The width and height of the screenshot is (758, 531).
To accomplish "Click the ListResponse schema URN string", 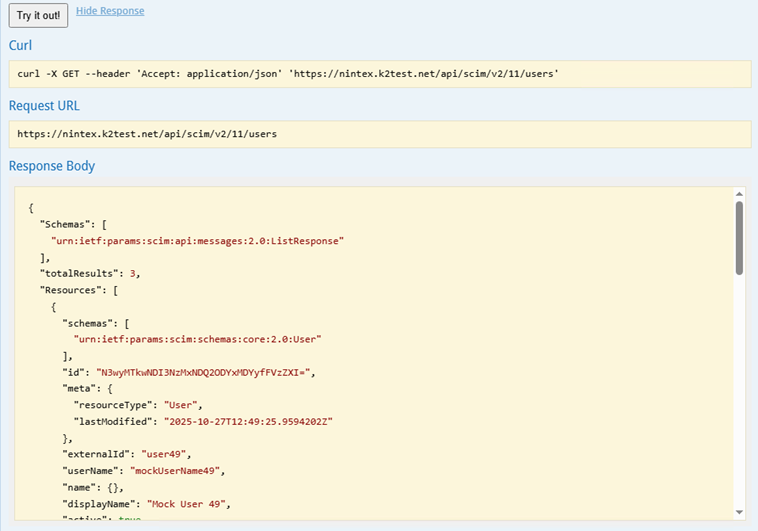I will click(197, 241).
